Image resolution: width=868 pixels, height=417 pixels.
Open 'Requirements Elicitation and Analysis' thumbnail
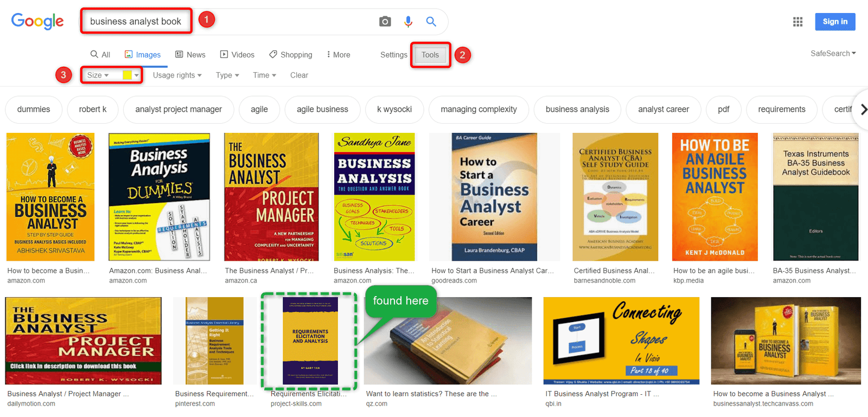coord(310,341)
